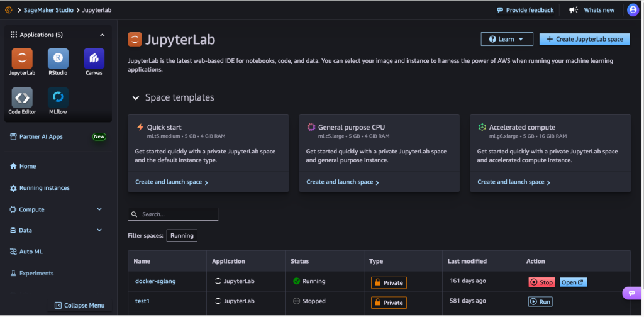The height and width of the screenshot is (317, 644).
Task: Go to Running instances in sidebar
Action: tap(44, 188)
